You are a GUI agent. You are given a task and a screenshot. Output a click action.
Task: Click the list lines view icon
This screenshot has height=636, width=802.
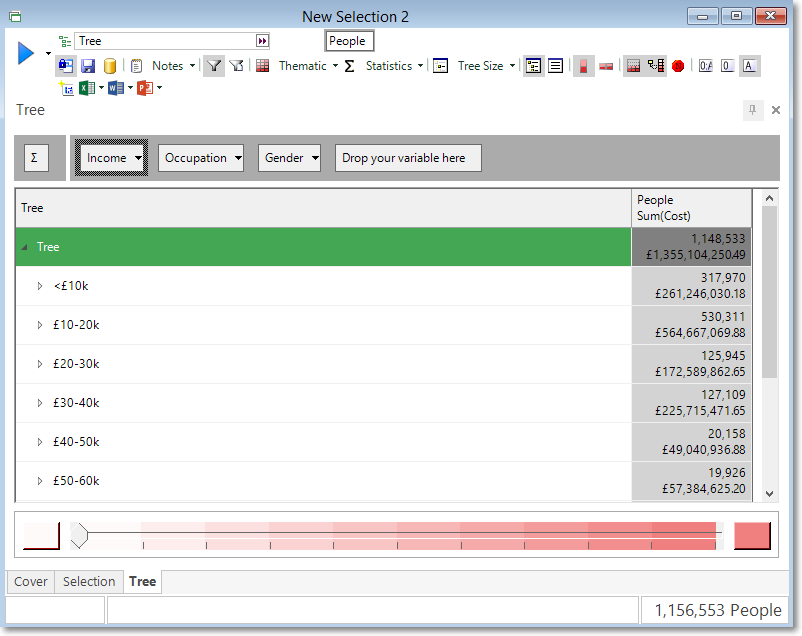tap(555, 66)
